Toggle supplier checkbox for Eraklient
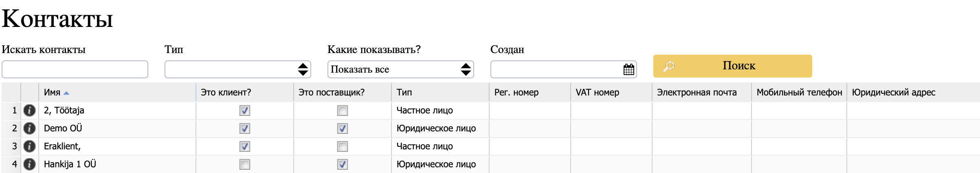This screenshot has width=980, height=173. (342, 146)
